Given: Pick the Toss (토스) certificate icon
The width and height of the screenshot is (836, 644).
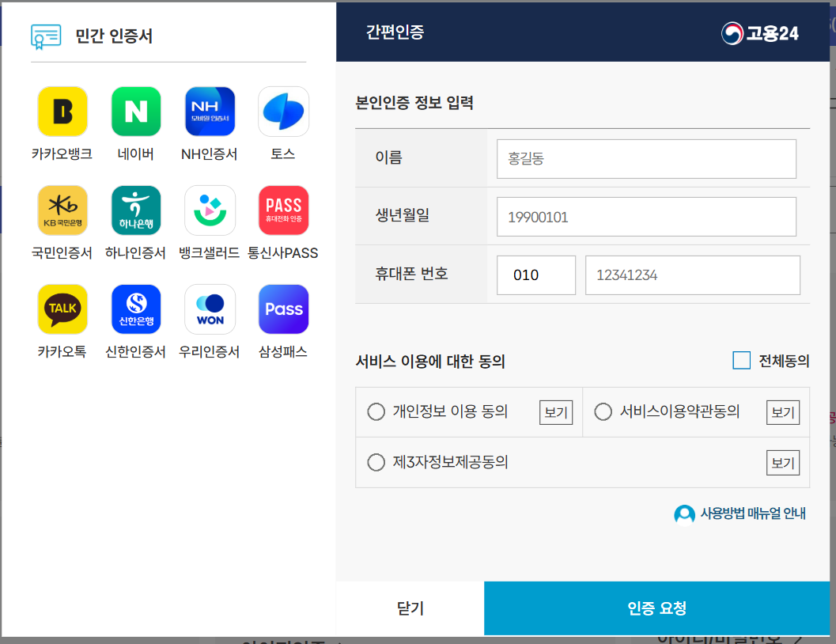Looking at the screenshot, I should (283, 112).
